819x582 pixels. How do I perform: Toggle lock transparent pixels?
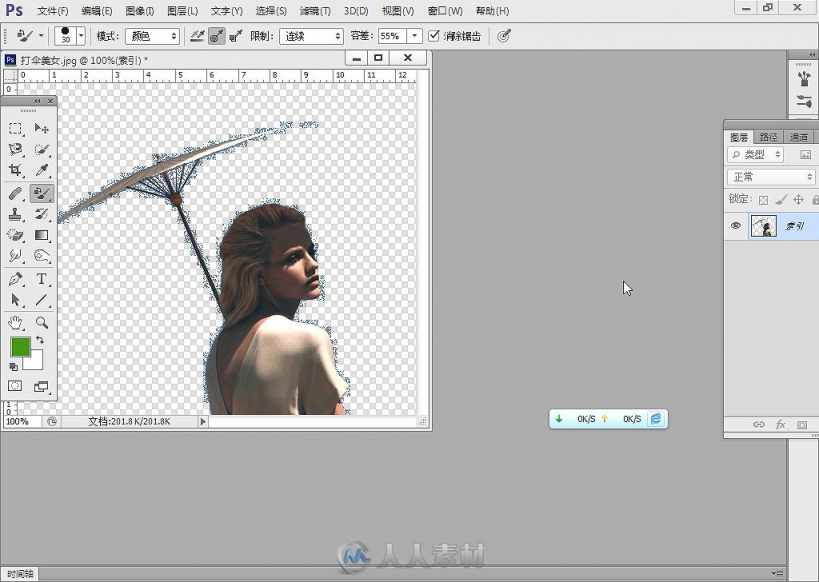764,200
